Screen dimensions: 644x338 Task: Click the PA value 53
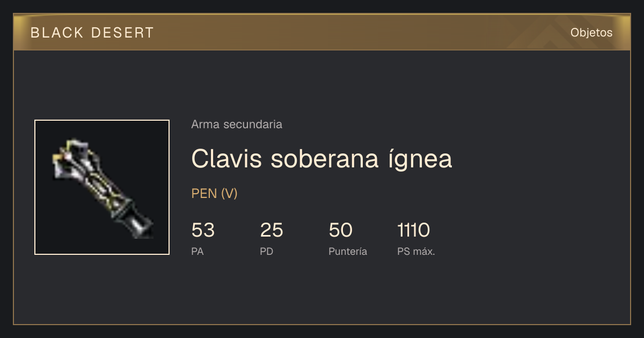point(203,230)
